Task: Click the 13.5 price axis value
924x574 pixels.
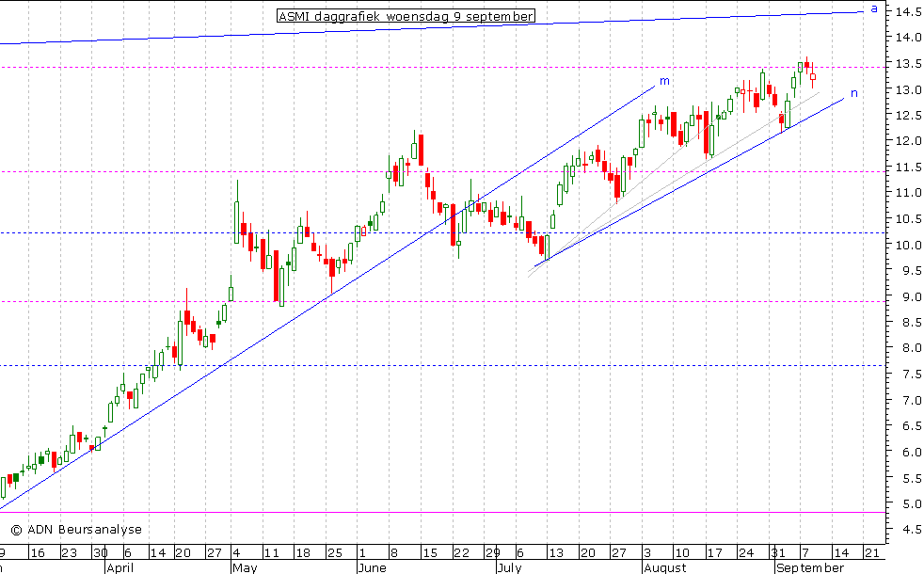Action: click(908, 64)
